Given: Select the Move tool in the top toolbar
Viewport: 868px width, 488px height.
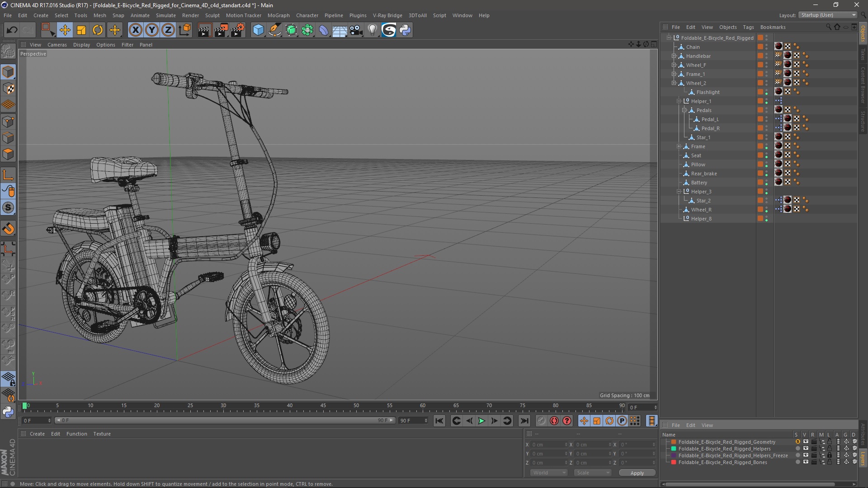Looking at the screenshot, I should coord(65,30).
